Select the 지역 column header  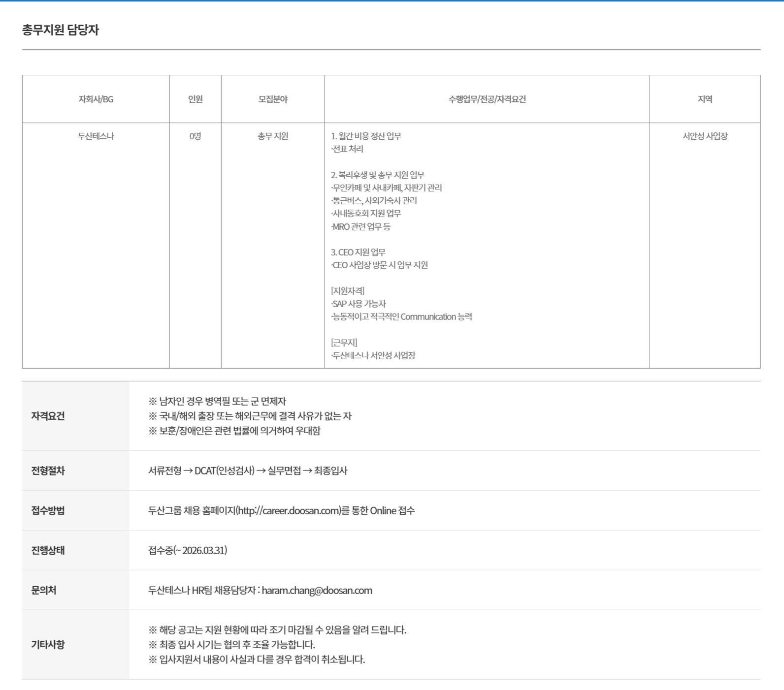(705, 99)
